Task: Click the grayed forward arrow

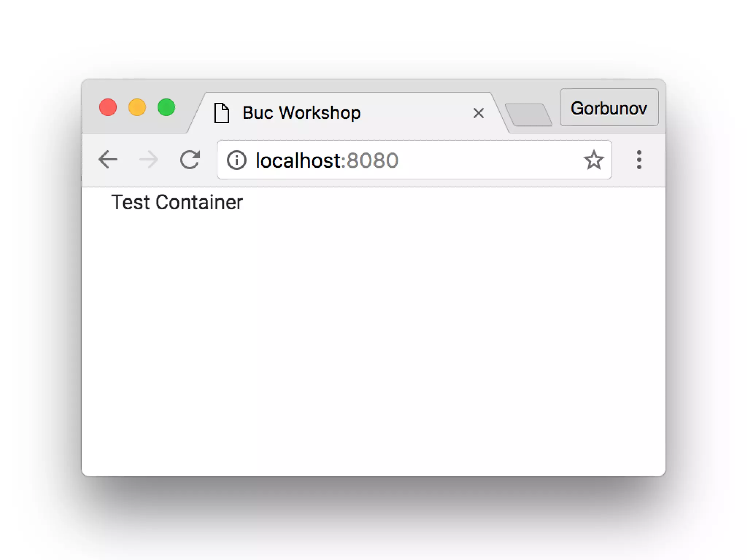Action: point(149,160)
